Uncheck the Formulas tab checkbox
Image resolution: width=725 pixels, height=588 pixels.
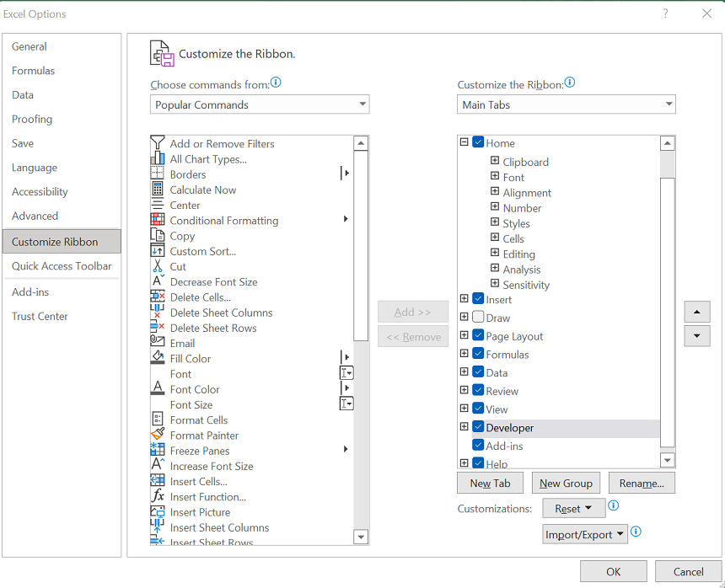(478, 353)
